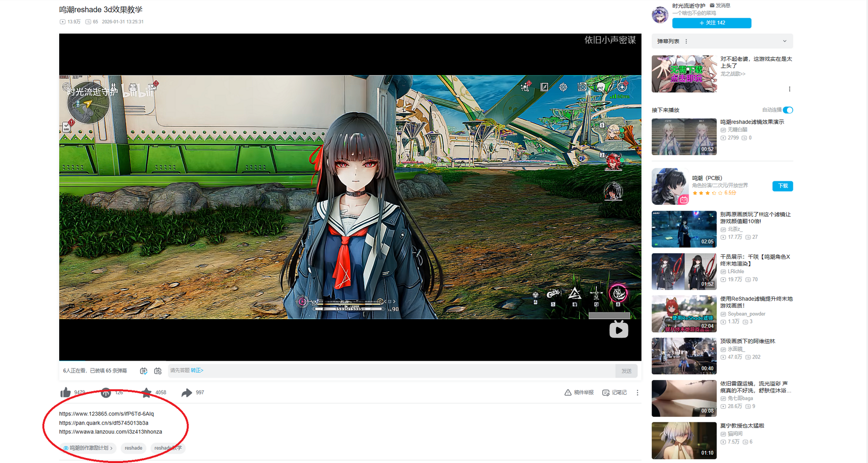This screenshot has width=868, height=463.
Task: Open thumbnail of 别再原画质玩了 video
Action: point(684,229)
